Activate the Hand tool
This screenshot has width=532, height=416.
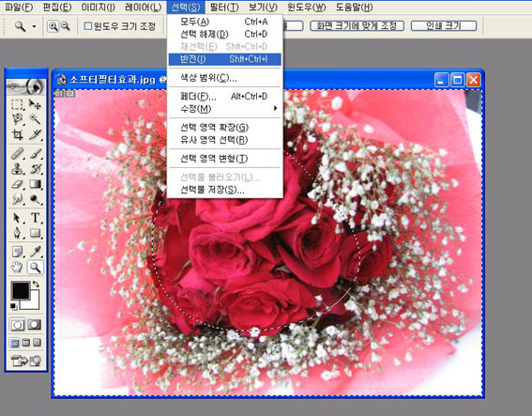[17, 268]
